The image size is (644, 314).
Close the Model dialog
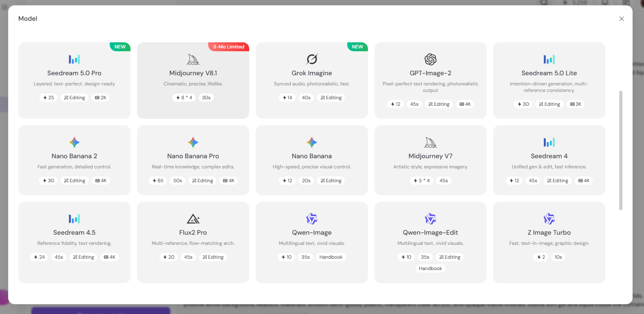[x=622, y=19]
